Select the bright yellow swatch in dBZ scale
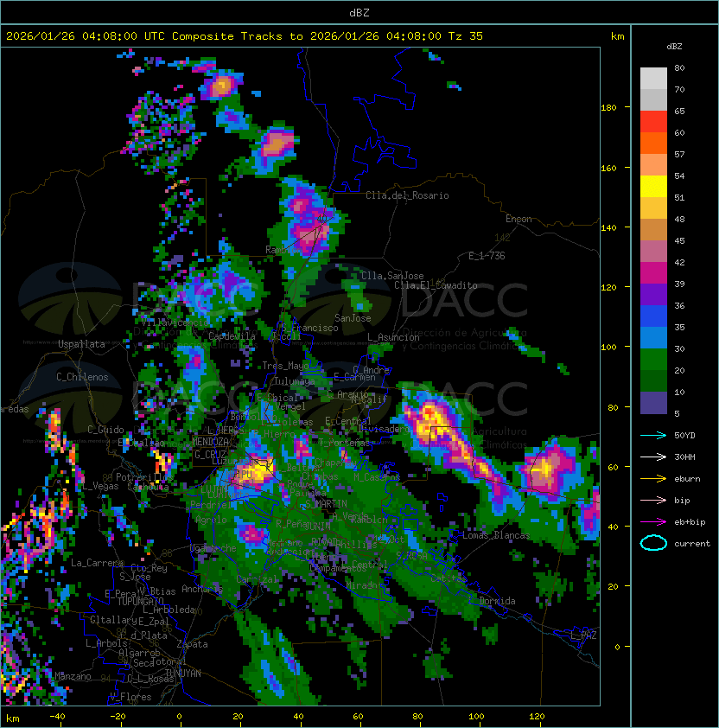The height and width of the screenshot is (728, 719). [653, 186]
